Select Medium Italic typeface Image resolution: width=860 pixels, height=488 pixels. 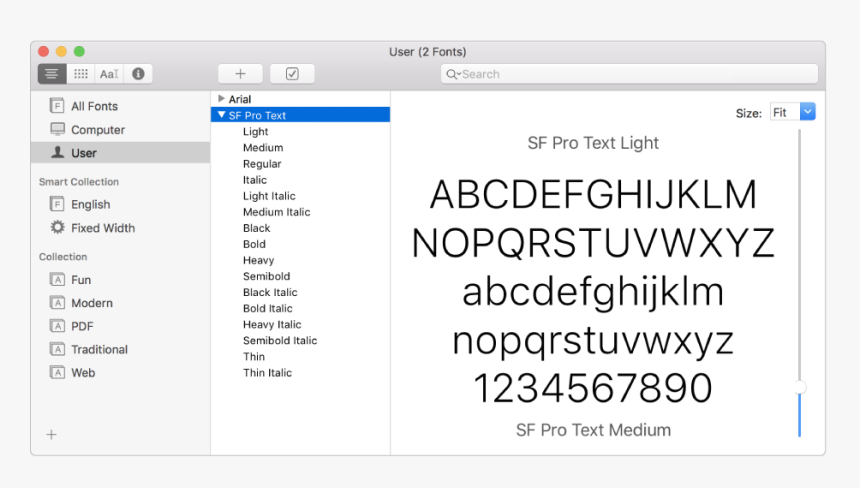(x=276, y=212)
